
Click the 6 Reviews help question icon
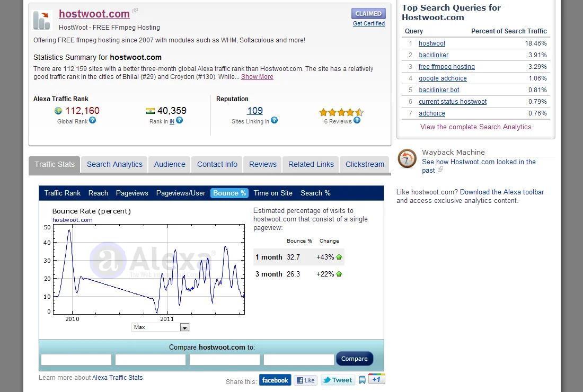click(357, 120)
